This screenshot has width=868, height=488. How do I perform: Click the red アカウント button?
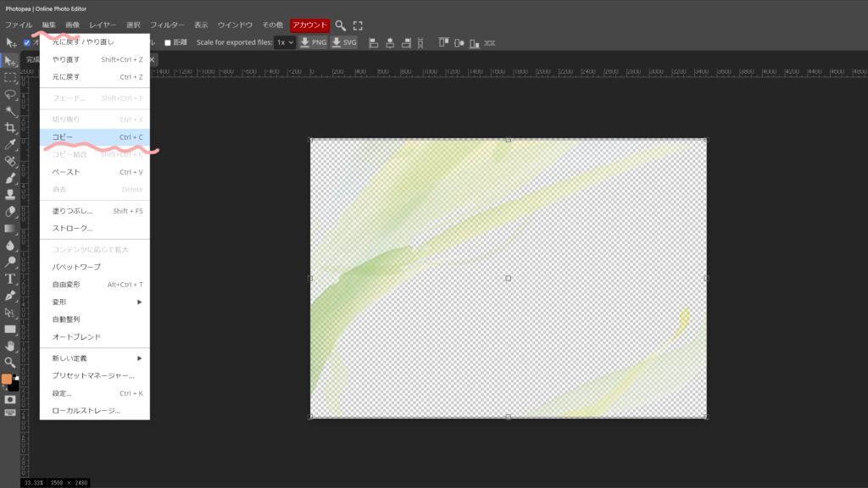[x=309, y=25]
